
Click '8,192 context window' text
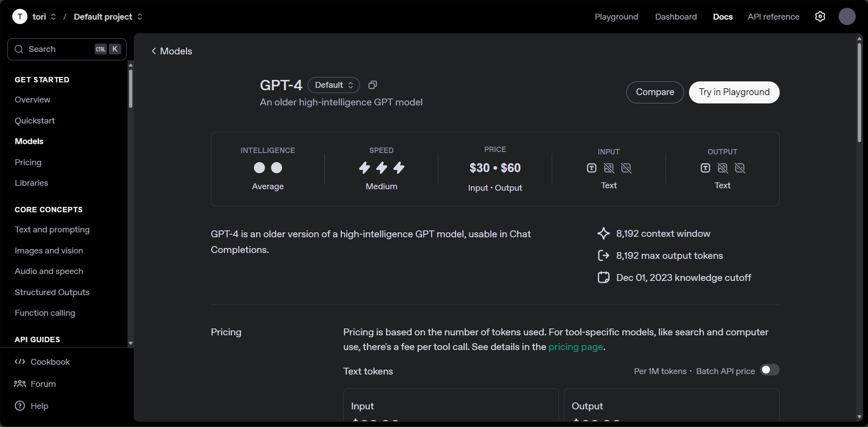click(663, 233)
